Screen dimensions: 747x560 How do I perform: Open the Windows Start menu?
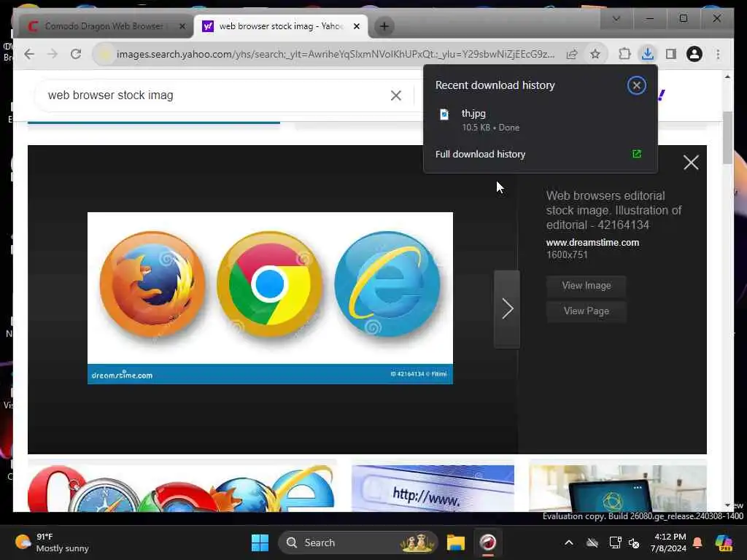(x=260, y=542)
